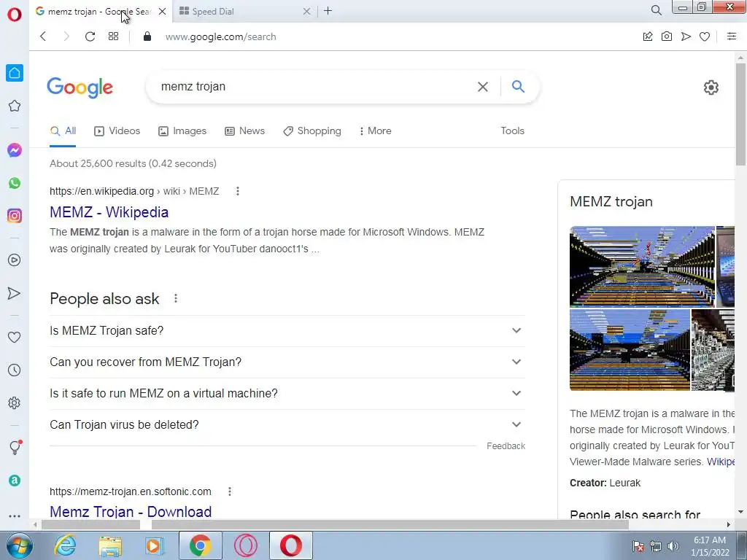The image size is (747, 560).
Task: Expand 'Can you recover from MEMZ Trojan?'
Action: coord(287,362)
